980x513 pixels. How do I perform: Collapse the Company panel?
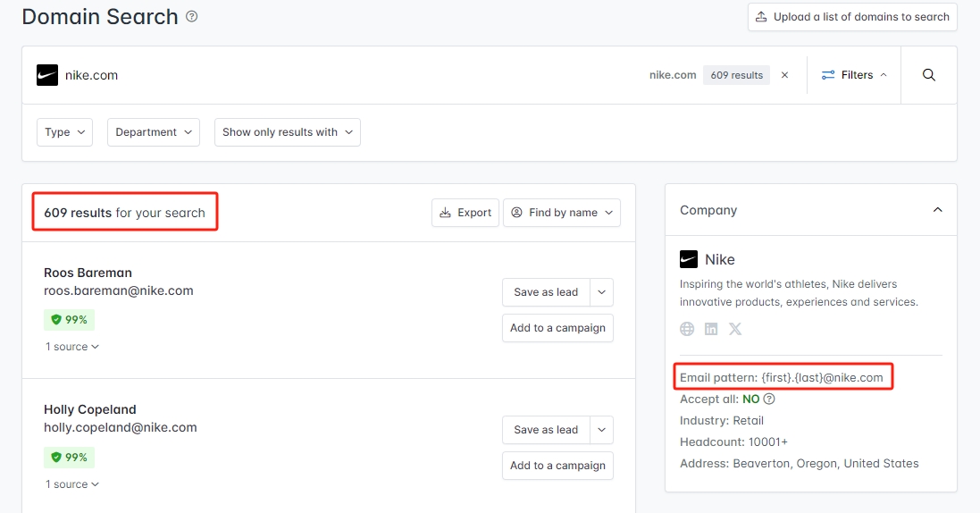937,210
